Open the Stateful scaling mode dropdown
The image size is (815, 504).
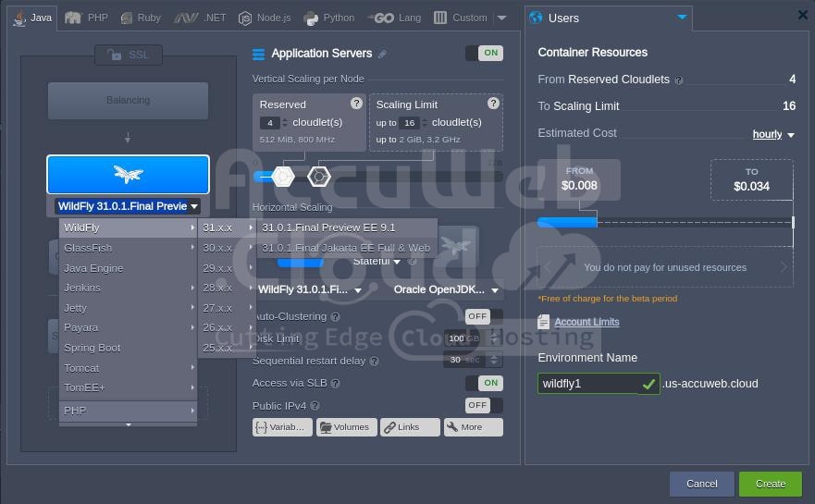377,262
